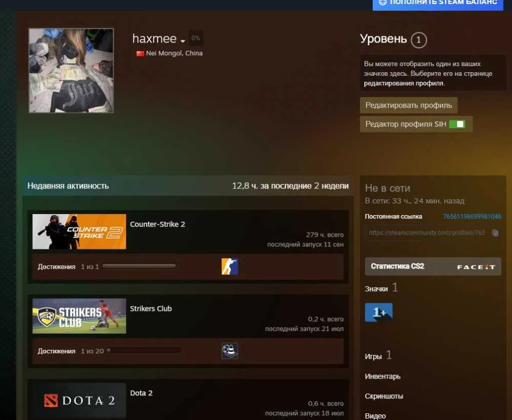Click the level 1 circle badge
The height and width of the screenshot is (420, 512).
tap(419, 40)
